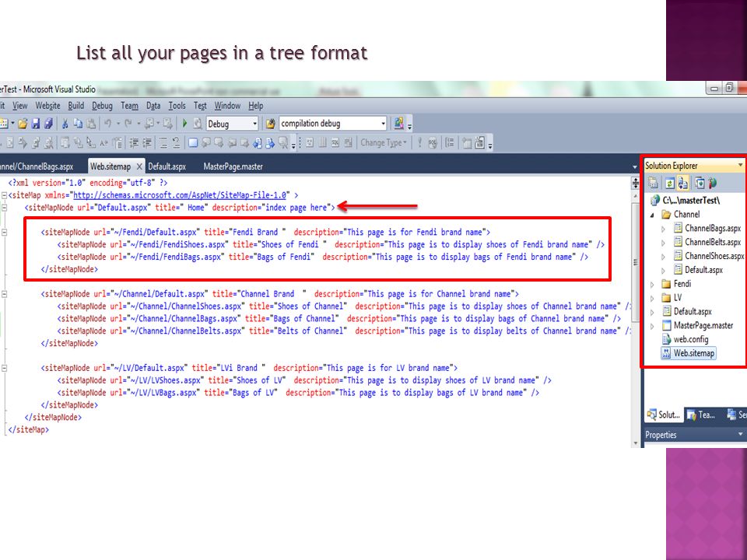Click the find icon beside compilation debug box
The width and height of the screenshot is (747, 560).
click(270, 124)
